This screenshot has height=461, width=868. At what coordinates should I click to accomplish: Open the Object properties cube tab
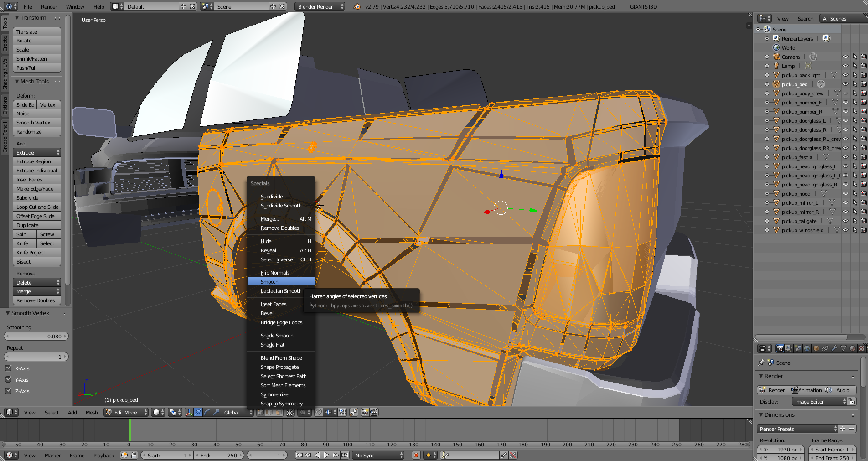pos(816,348)
